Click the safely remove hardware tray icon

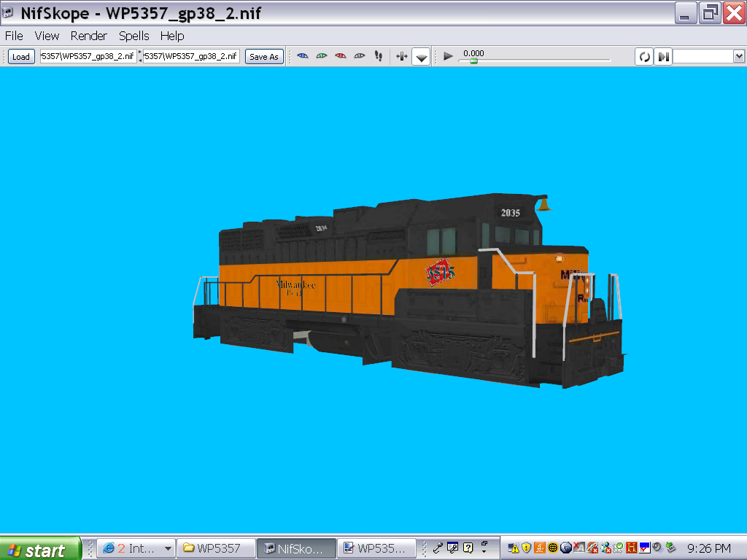pos(671,548)
